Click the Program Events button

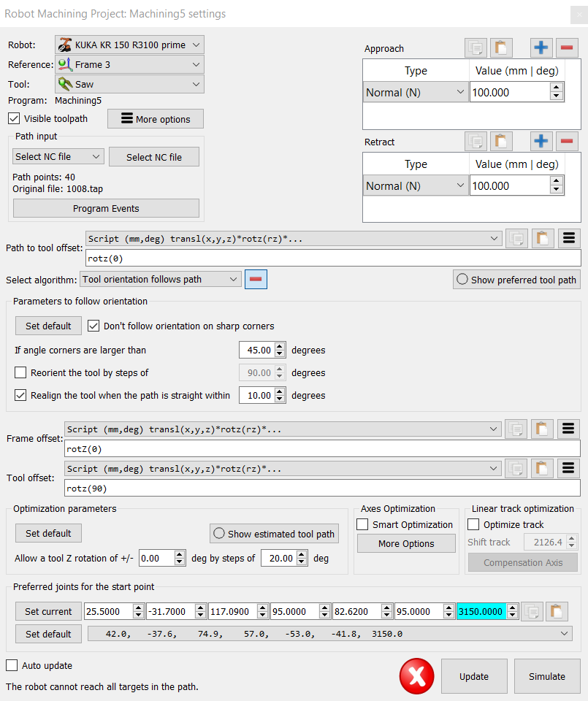pyautogui.click(x=106, y=208)
